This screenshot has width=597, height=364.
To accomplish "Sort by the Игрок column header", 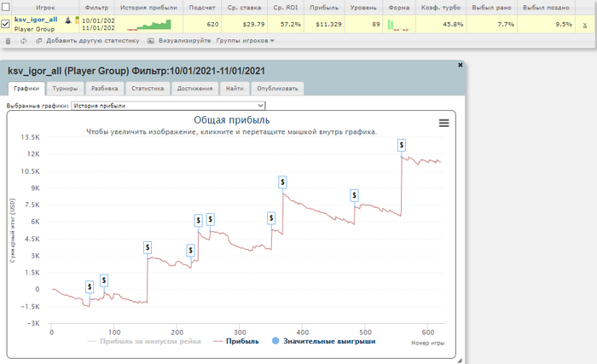I will [45, 7].
